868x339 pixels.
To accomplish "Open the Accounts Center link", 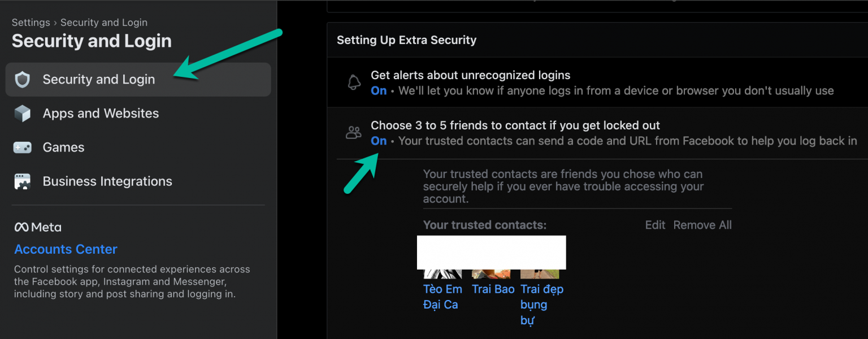I will click(x=66, y=249).
